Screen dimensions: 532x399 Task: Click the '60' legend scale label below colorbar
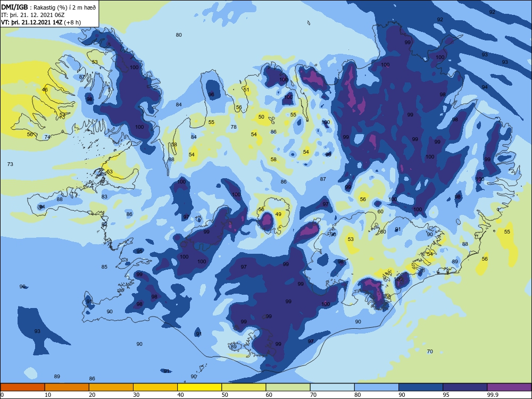[x=269, y=395]
